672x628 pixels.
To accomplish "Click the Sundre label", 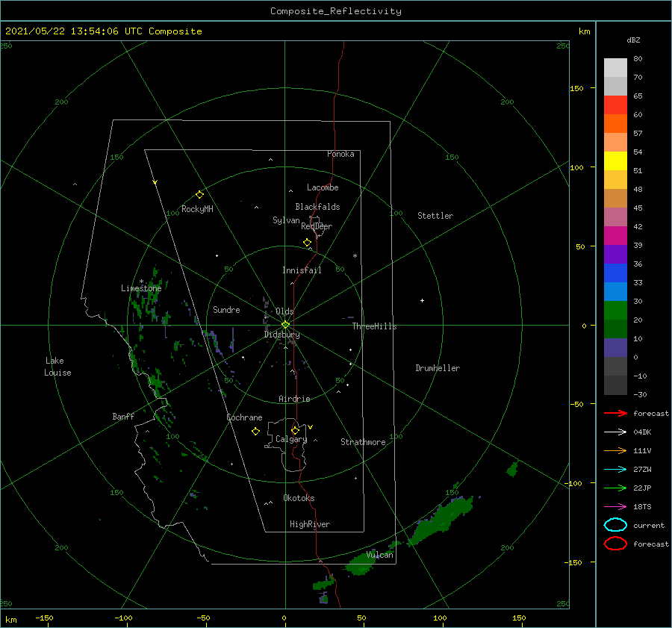I will coord(226,309).
